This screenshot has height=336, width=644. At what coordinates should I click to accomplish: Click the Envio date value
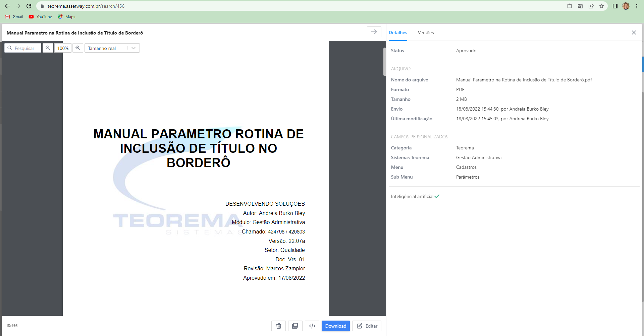(502, 109)
